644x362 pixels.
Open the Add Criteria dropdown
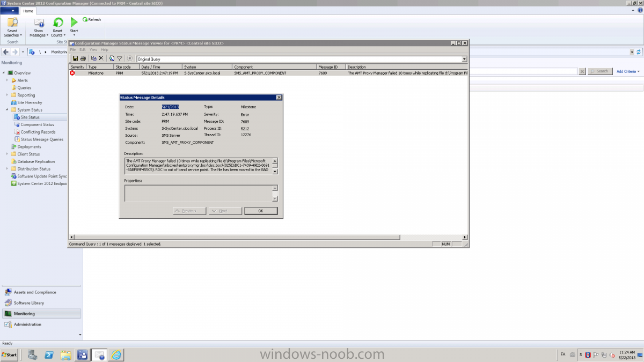click(628, 71)
